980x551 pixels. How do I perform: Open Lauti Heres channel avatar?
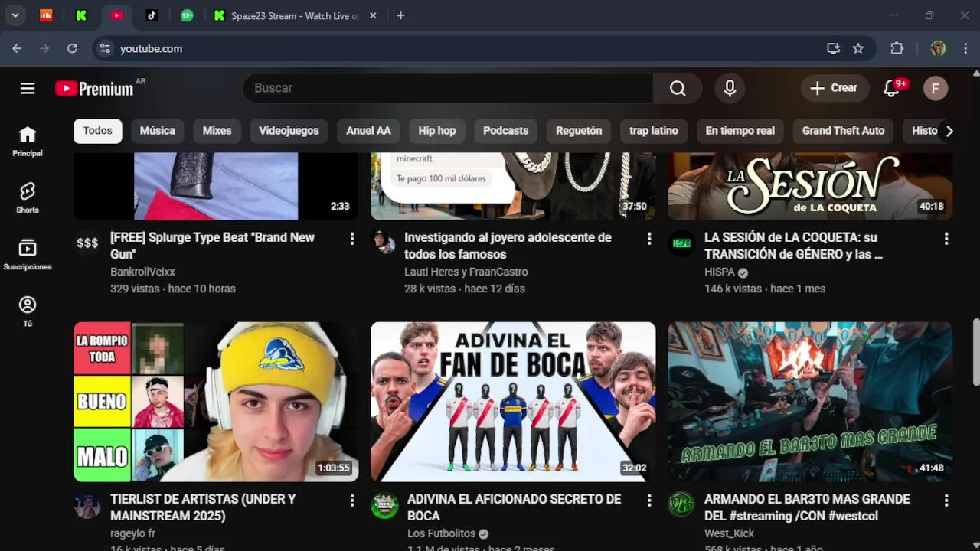tap(384, 243)
